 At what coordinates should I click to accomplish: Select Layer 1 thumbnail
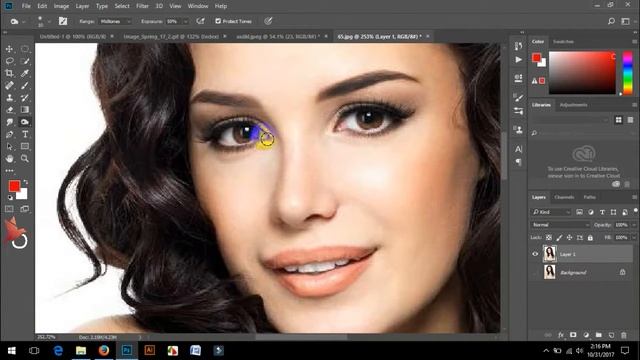(549, 253)
